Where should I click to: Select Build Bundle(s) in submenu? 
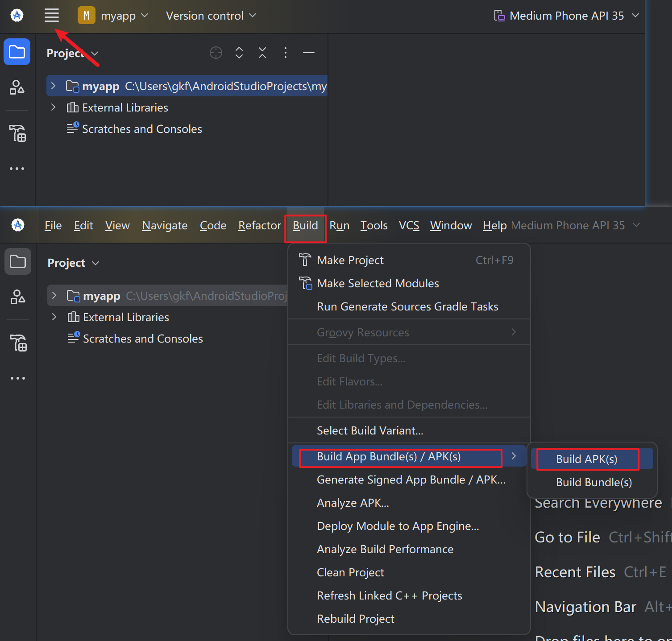click(592, 482)
